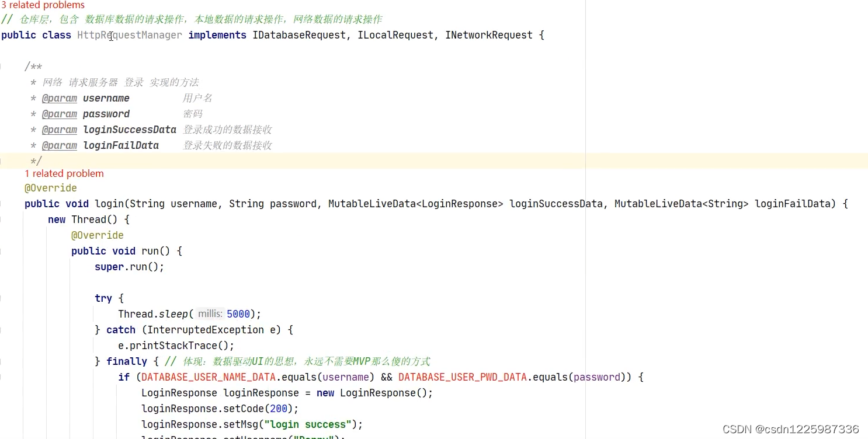The width and height of the screenshot is (868, 439).
Task: Click the 'new Thread()' expression
Action: click(83, 219)
